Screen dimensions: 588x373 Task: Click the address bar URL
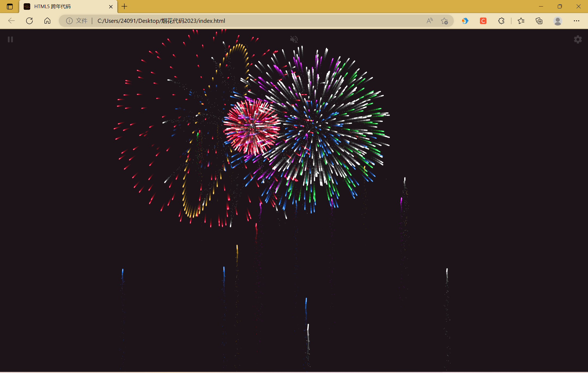pos(161,21)
